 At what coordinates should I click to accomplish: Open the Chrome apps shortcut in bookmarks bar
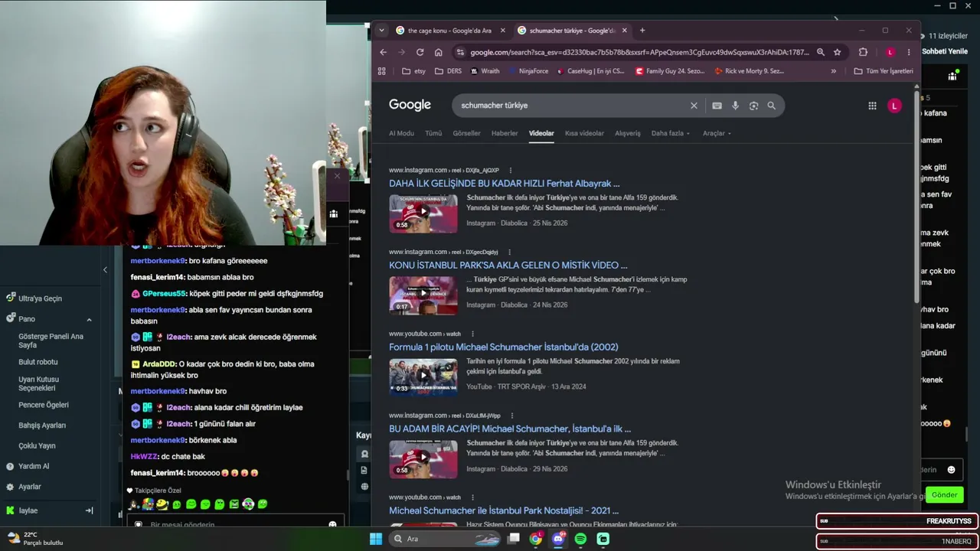(x=382, y=71)
